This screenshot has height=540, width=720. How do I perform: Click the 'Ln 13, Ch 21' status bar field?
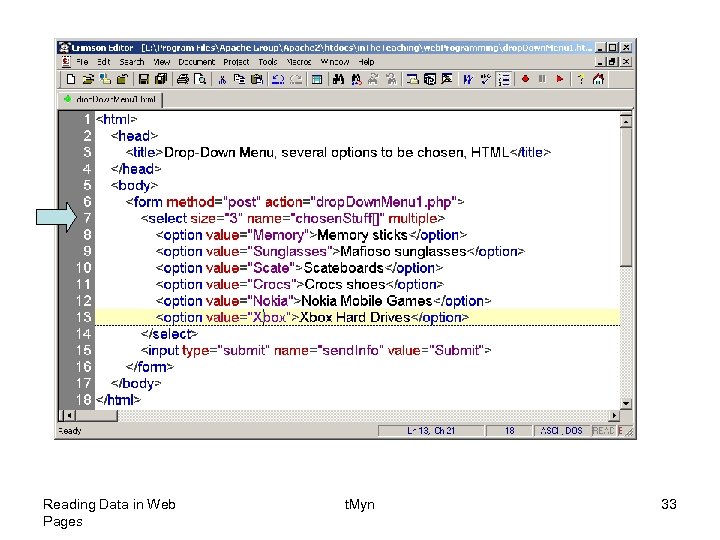point(431,431)
